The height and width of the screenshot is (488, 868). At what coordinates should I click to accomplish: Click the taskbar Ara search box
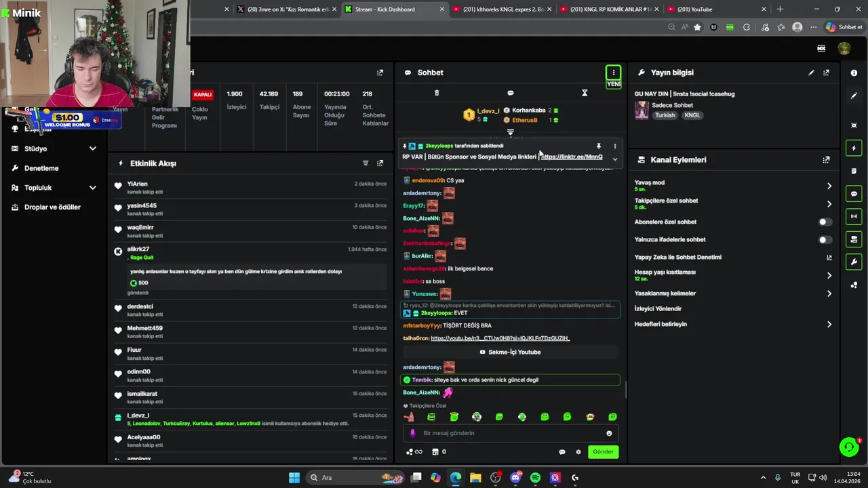pyautogui.click(x=355, y=478)
